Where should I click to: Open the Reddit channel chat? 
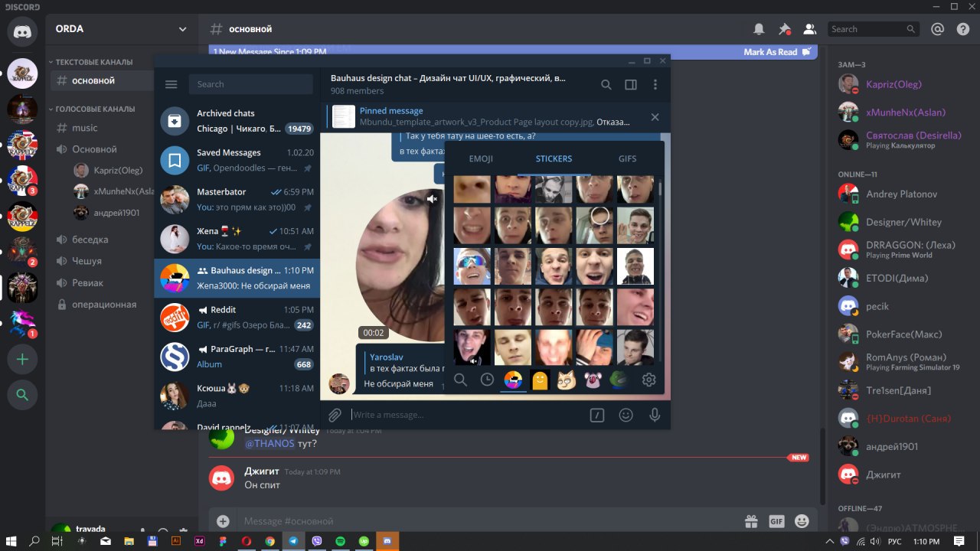pos(237,318)
